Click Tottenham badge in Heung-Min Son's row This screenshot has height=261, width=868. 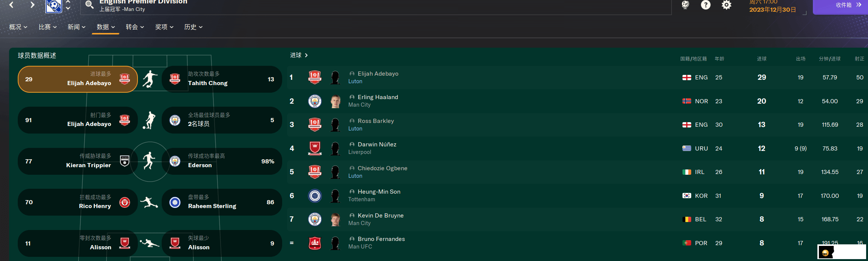315,196
